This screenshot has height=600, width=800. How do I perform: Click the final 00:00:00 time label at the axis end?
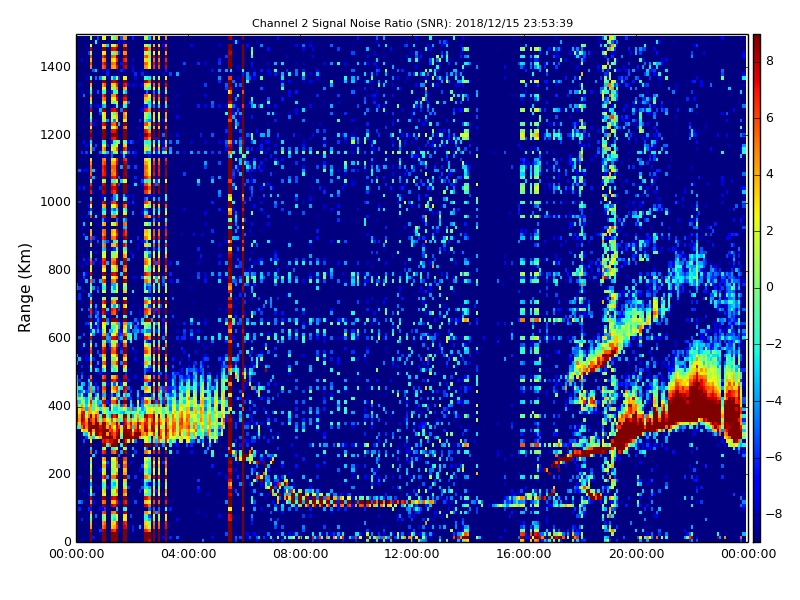click(748, 554)
